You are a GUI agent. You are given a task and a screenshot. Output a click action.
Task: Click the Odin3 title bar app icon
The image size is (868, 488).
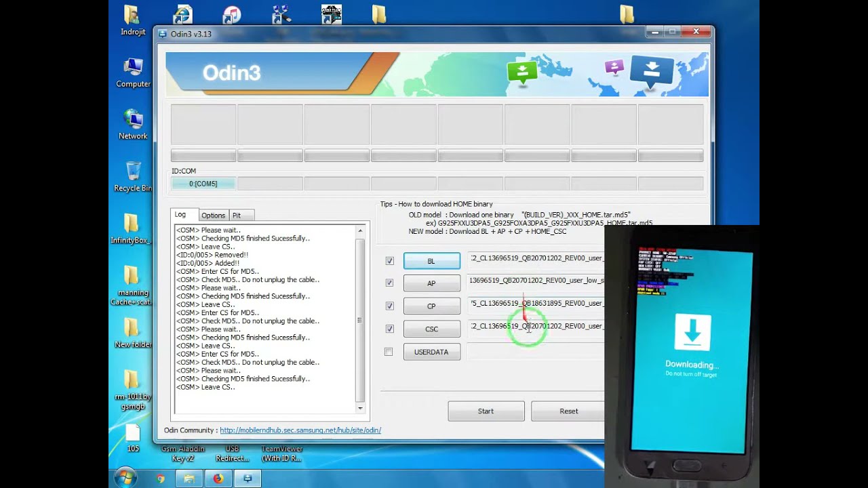[x=163, y=34]
